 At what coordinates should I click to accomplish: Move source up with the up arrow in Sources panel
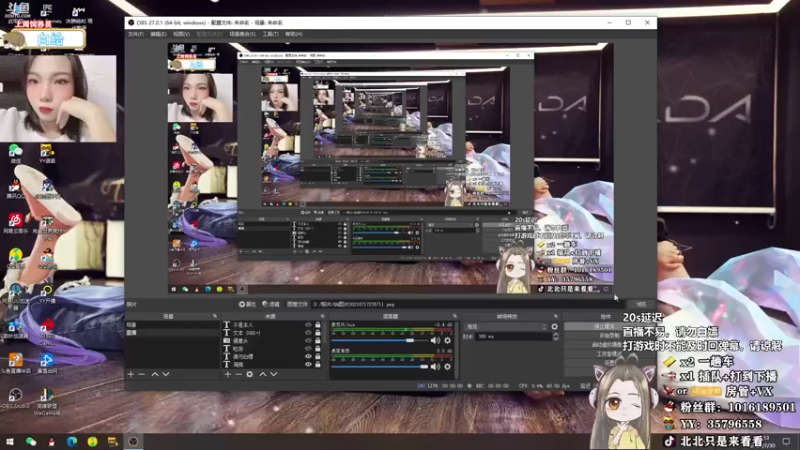click(x=263, y=374)
